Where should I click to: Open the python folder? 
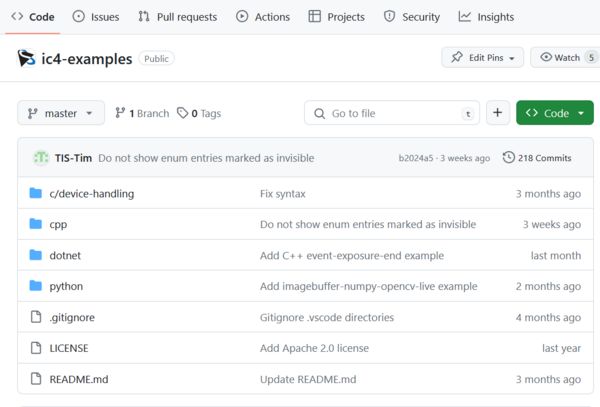[66, 286]
